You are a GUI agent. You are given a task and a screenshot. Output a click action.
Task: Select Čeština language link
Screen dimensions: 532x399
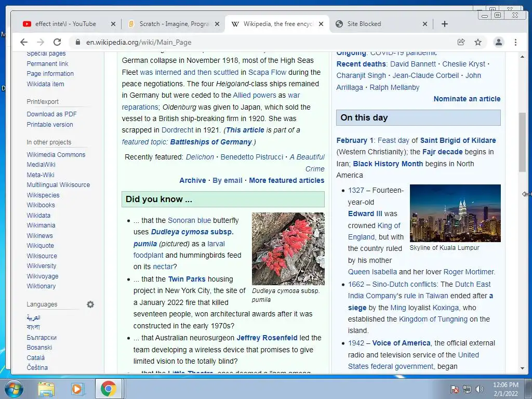[x=37, y=367]
